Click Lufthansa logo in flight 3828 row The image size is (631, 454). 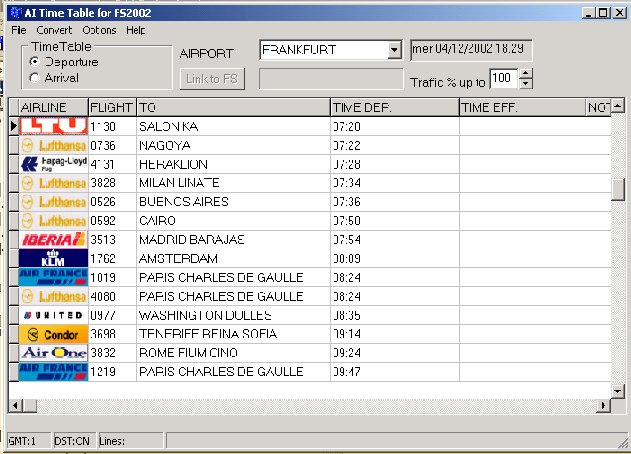pyautogui.click(x=54, y=183)
